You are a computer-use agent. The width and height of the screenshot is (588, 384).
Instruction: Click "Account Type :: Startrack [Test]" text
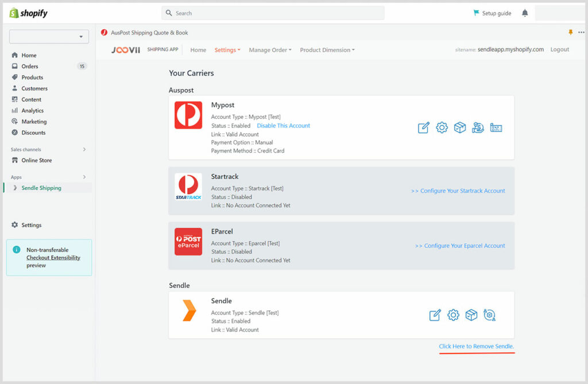[247, 188]
